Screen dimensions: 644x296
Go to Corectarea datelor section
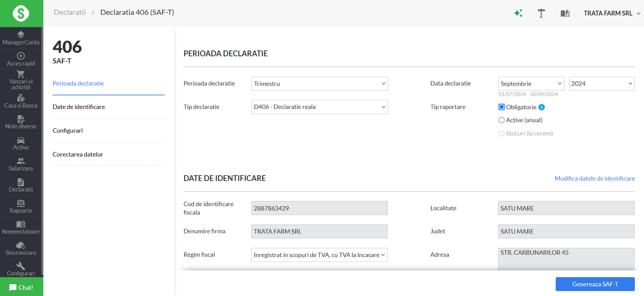pyautogui.click(x=78, y=154)
